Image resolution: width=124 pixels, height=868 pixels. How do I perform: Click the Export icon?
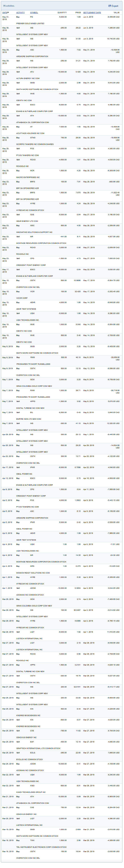[109, 6]
